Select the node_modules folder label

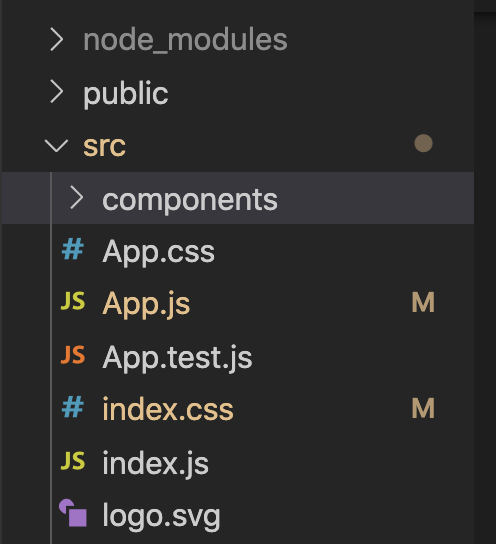point(185,40)
